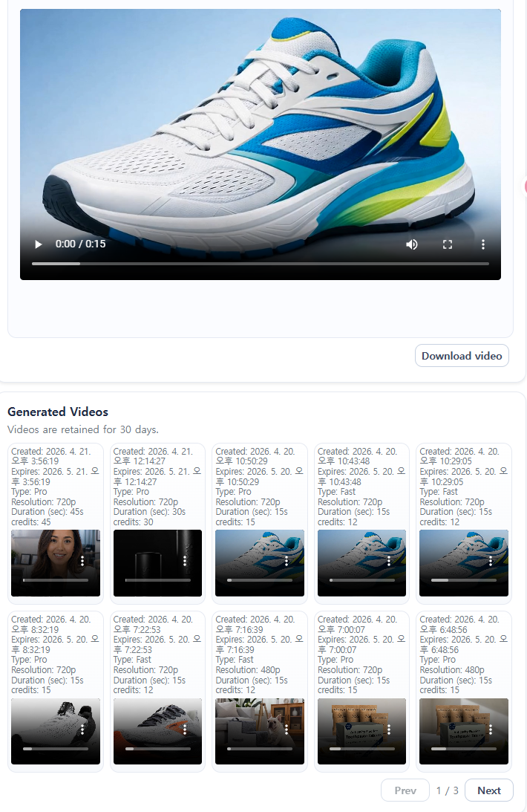Open options on the dog living room video
Screen dimensions: 527x812
pyautogui.click(x=287, y=730)
